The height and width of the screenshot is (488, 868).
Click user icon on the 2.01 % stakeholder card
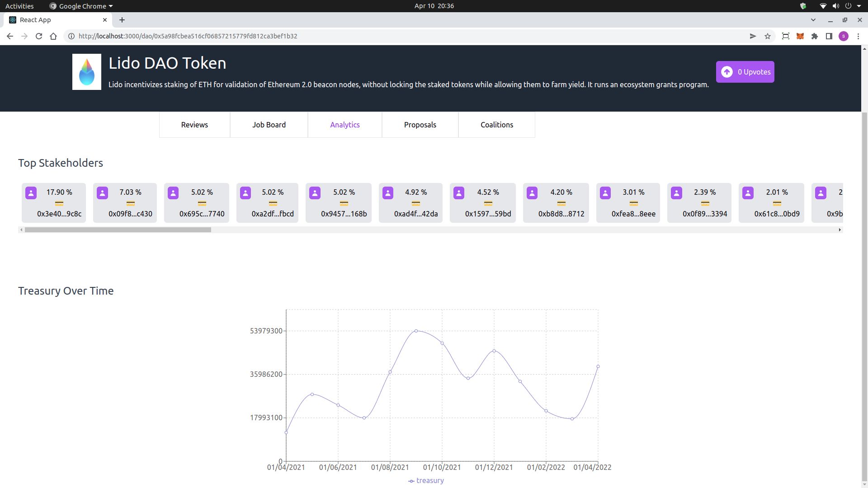pos(748,193)
